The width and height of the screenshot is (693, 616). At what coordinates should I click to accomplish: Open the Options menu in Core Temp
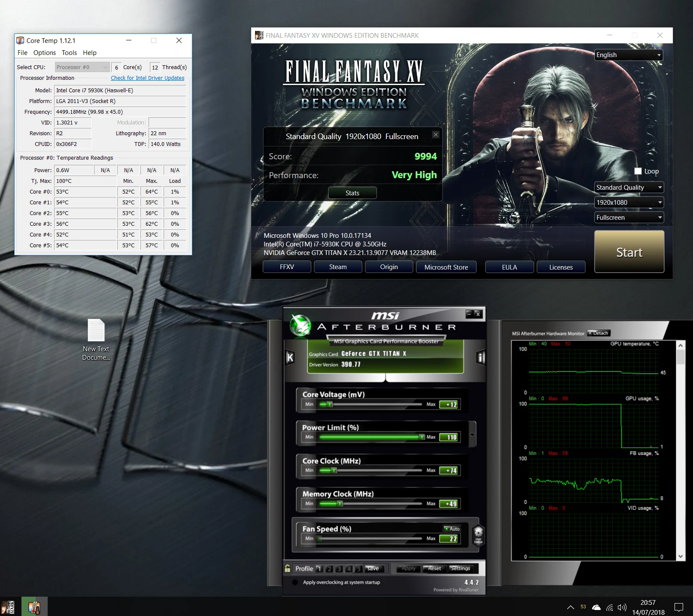[x=45, y=53]
